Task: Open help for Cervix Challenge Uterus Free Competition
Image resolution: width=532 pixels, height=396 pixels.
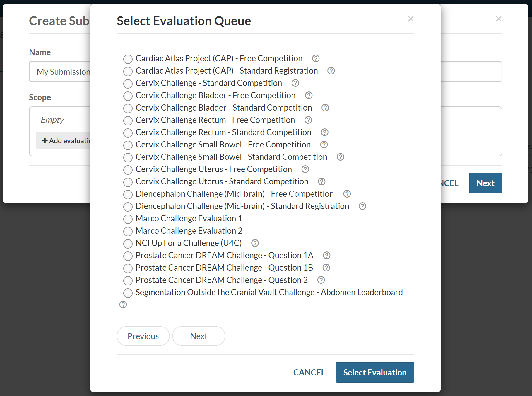Action: [x=305, y=169]
